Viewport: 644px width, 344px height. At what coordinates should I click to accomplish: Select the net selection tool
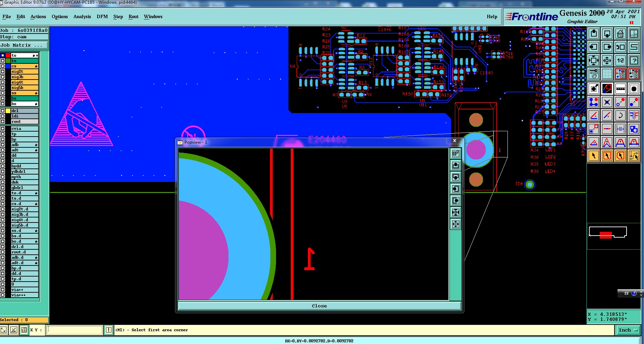[634, 156]
